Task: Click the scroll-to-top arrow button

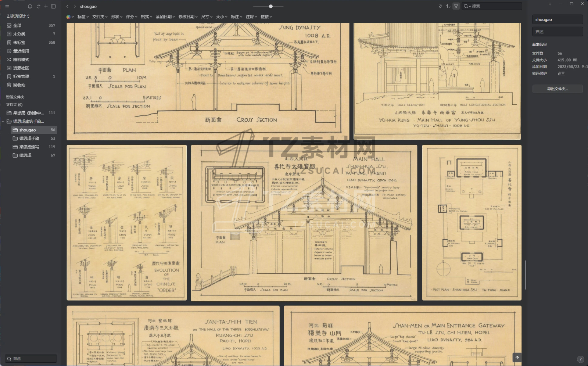Action: coord(517,358)
